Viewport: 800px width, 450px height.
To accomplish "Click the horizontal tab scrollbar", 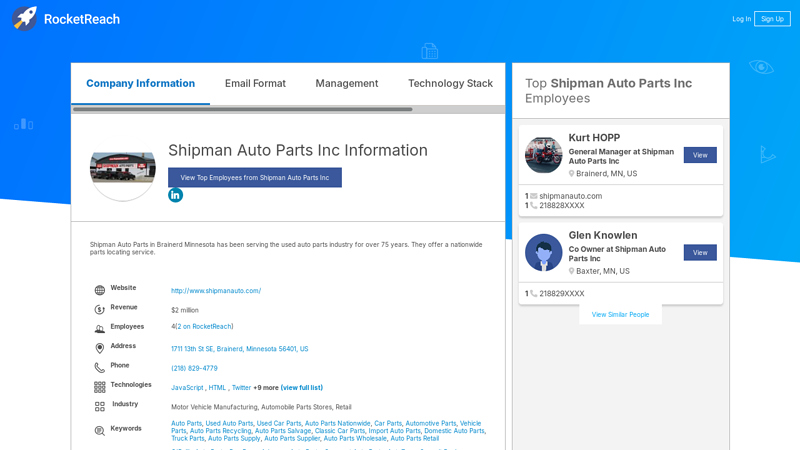I will [242, 109].
